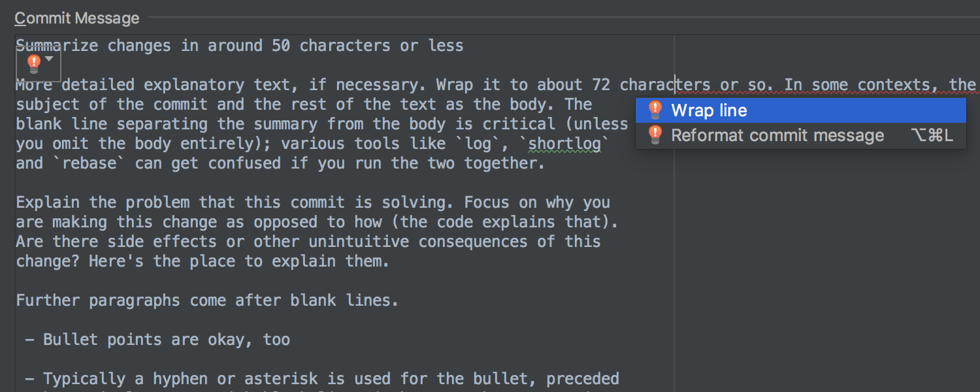The height and width of the screenshot is (392, 980).
Task: Place cursor after "explain them." text
Action: [x=389, y=261]
